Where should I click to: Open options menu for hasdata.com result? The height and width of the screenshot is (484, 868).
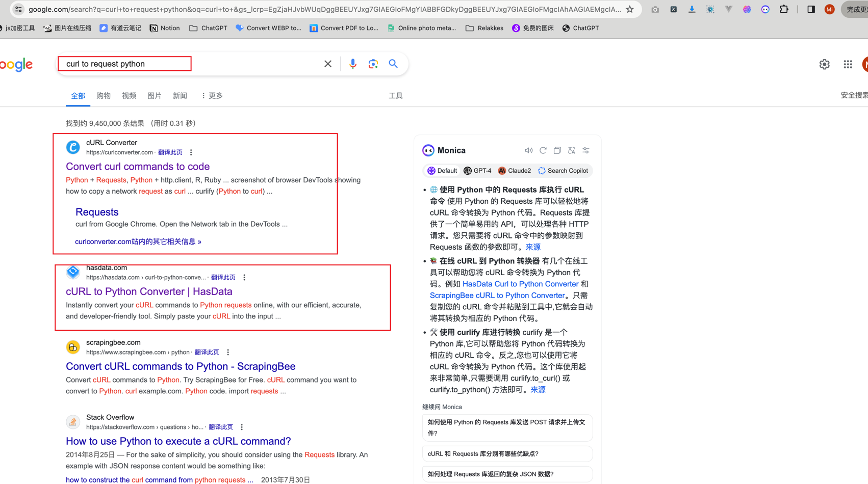click(x=244, y=277)
